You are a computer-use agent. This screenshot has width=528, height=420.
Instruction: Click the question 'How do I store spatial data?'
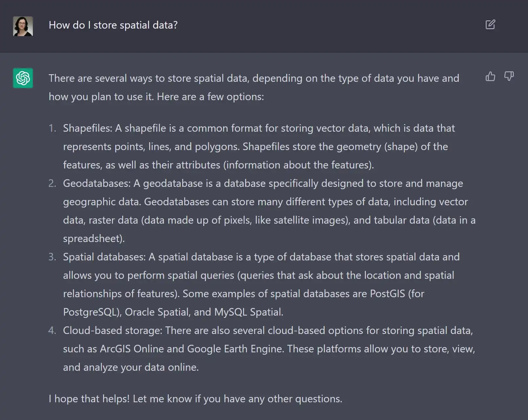click(x=114, y=25)
